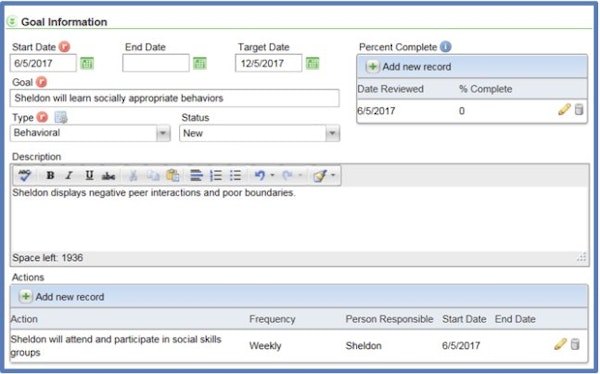Click the Goal text field
Image resolution: width=600 pixels, height=374 pixels.
point(174,98)
